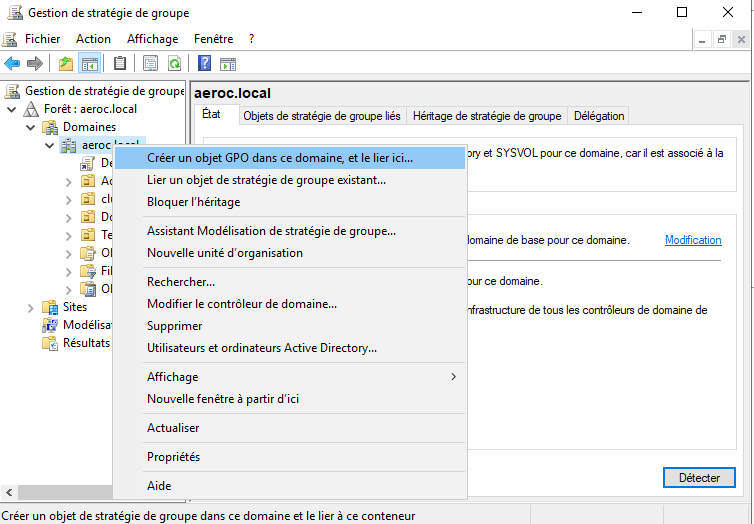The image size is (754, 524).
Task: Open the Délégation tab
Action: 599,116
